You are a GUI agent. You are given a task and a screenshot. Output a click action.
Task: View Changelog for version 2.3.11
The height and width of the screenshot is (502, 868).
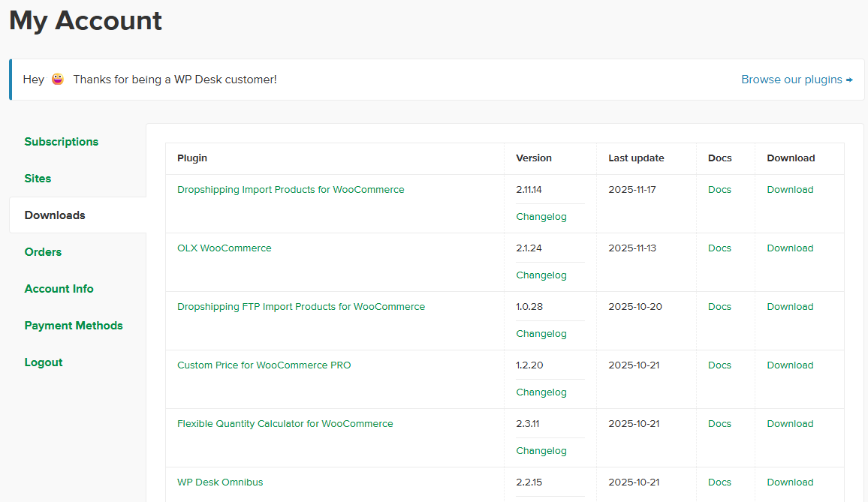[541, 451]
